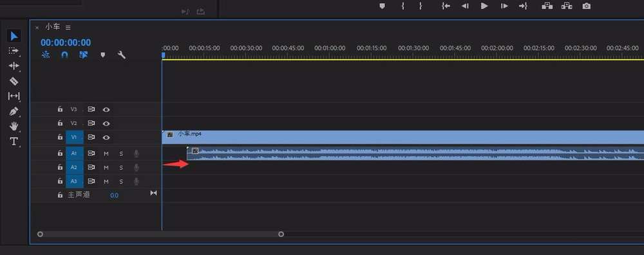Hide the V1 track output
The image size is (644, 255).
(106, 138)
